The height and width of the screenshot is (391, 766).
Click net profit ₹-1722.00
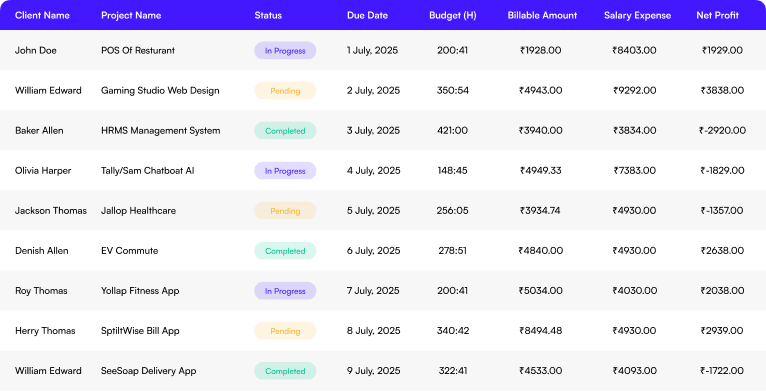coord(722,371)
